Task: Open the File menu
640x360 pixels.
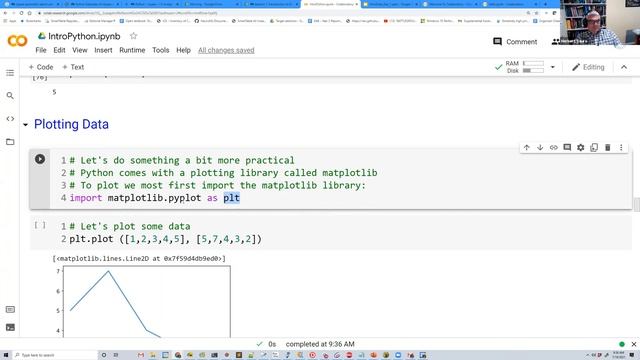Action: 41,50
